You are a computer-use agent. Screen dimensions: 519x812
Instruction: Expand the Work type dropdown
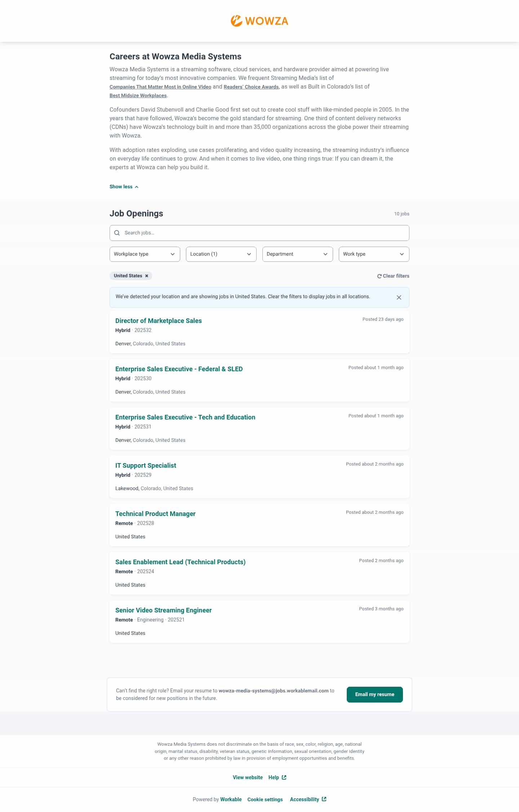click(374, 254)
